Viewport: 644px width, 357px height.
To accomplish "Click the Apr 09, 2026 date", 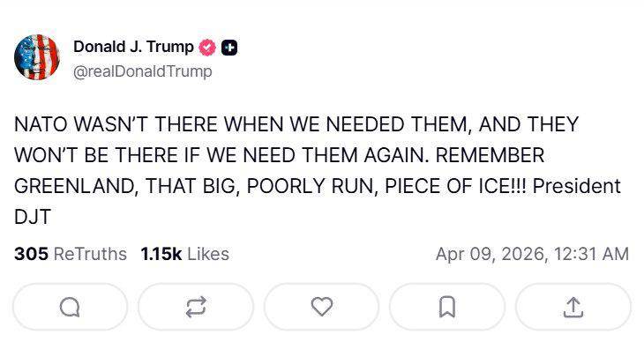I will coord(490,254).
